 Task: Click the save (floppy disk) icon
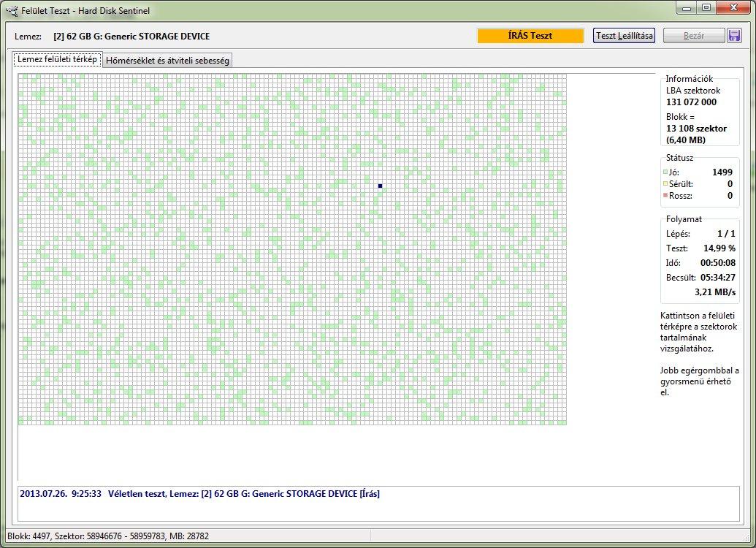[734, 36]
